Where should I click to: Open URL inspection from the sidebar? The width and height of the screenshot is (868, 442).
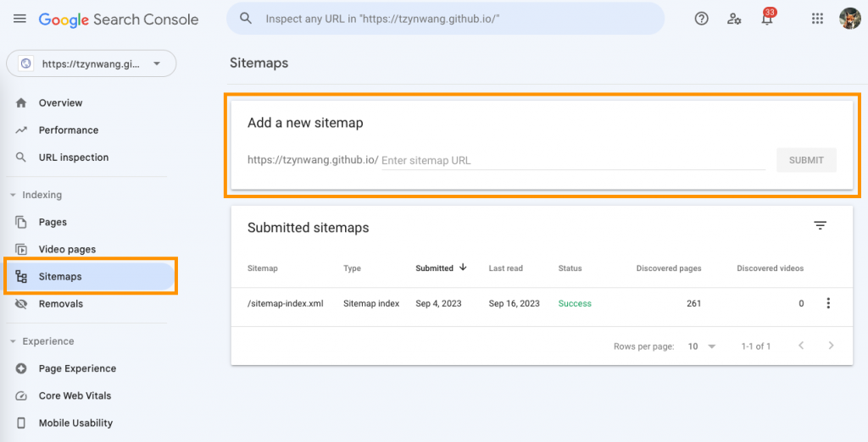(x=74, y=157)
